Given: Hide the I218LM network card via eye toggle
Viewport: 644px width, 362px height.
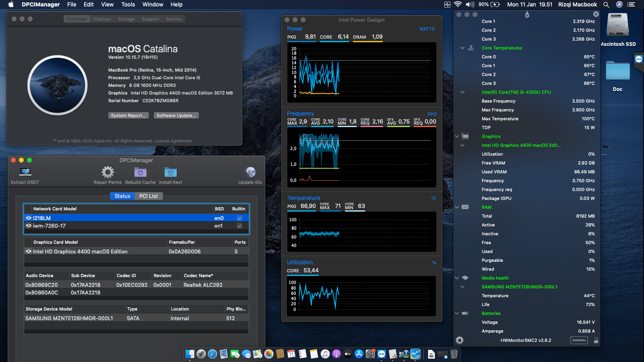Looking at the screenshot, I should 28,218.
